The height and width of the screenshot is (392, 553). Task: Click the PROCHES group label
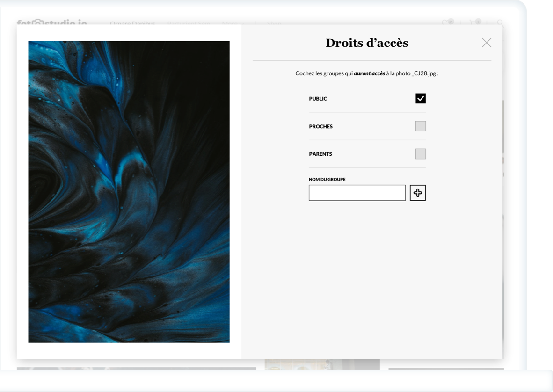[x=321, y=126]
